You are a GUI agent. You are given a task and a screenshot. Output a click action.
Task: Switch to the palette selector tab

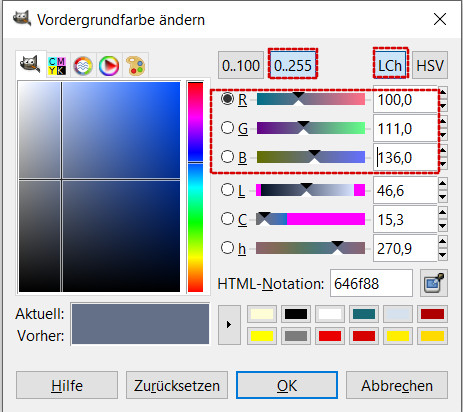[x=135, y=66]
